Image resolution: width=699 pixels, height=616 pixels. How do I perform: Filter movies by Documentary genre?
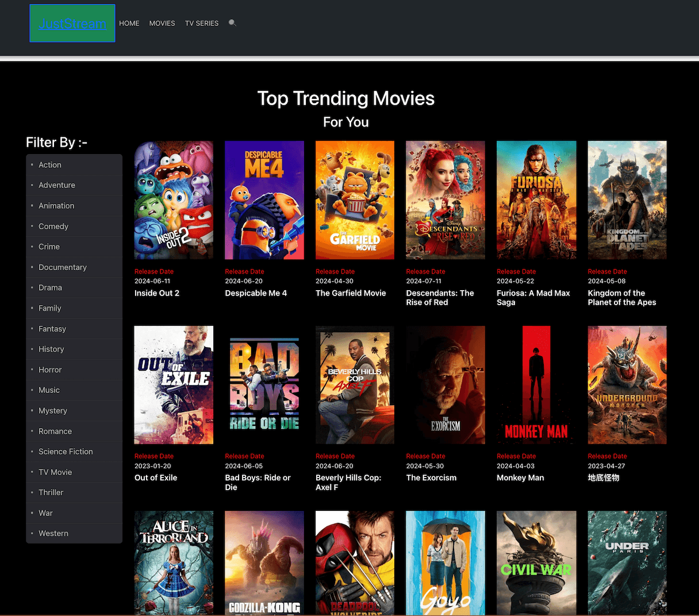pos(74,267)
